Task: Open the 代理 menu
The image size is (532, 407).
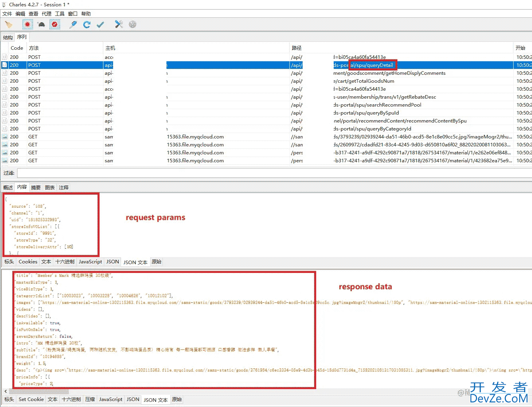Action: [x=47, y=14]
